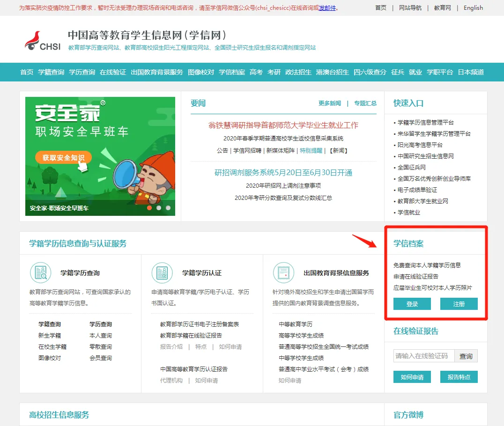
Task: Open the 在线验证 navigation item
Action: click(113, 72)
